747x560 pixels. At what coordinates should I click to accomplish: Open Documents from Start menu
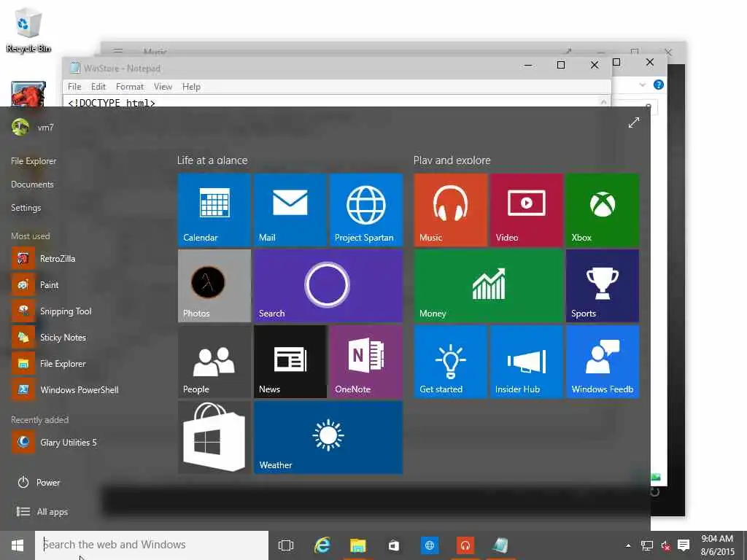[32, 184]
